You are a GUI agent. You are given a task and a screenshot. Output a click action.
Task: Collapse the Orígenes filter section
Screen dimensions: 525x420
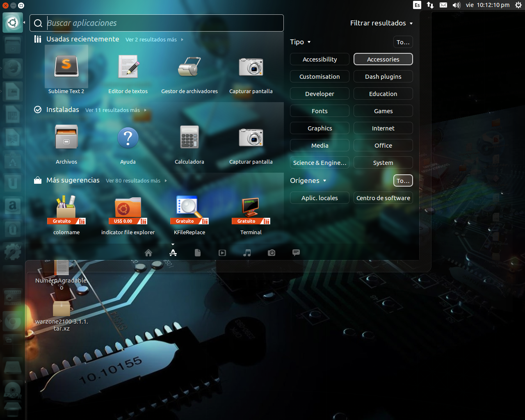pos(308,180)
